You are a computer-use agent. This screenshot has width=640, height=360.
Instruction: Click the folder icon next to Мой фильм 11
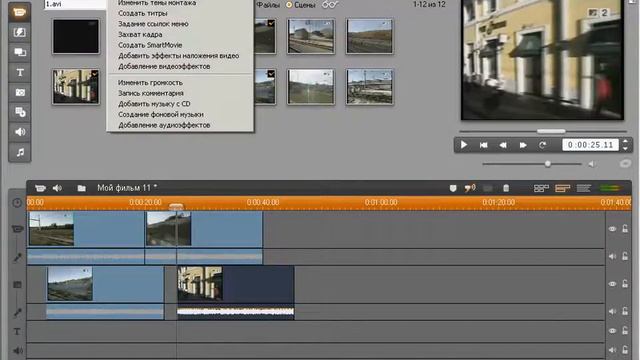pos(82,188)
